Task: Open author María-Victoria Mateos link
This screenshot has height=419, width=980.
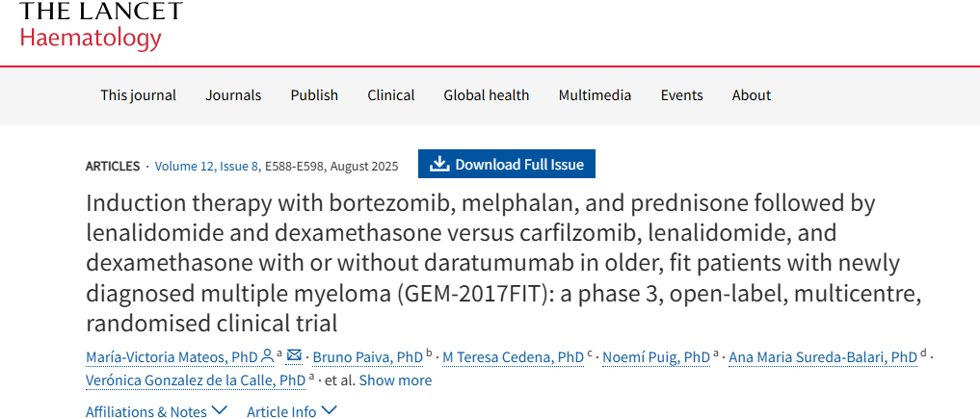Action: tap(172, 357)
